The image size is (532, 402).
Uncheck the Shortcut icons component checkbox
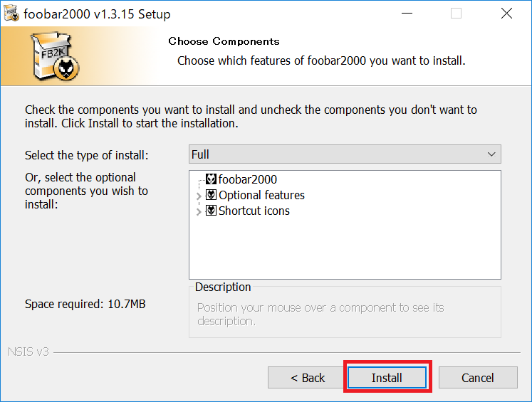[211, 210]
